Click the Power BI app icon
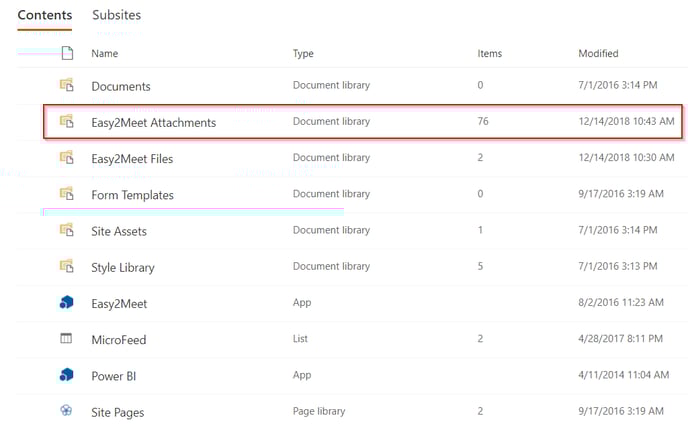688x428 pixels. (x=66, y=375)
